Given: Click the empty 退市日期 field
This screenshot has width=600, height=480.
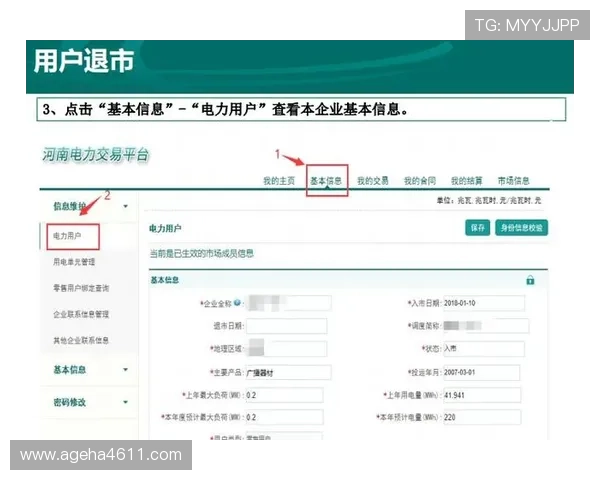Looking at the screenshot, I should click(287, 326).
